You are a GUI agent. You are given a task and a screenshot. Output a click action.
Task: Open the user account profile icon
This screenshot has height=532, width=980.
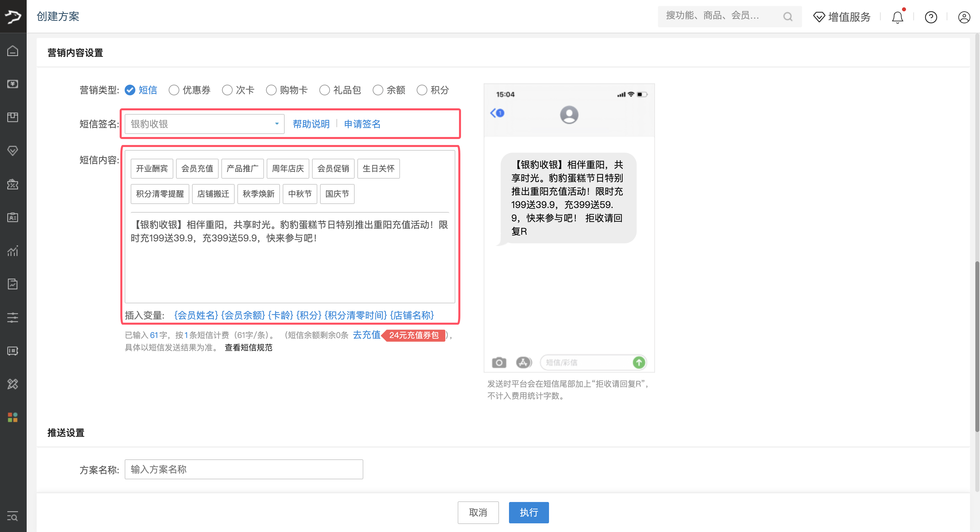click(x=964, y=17)
